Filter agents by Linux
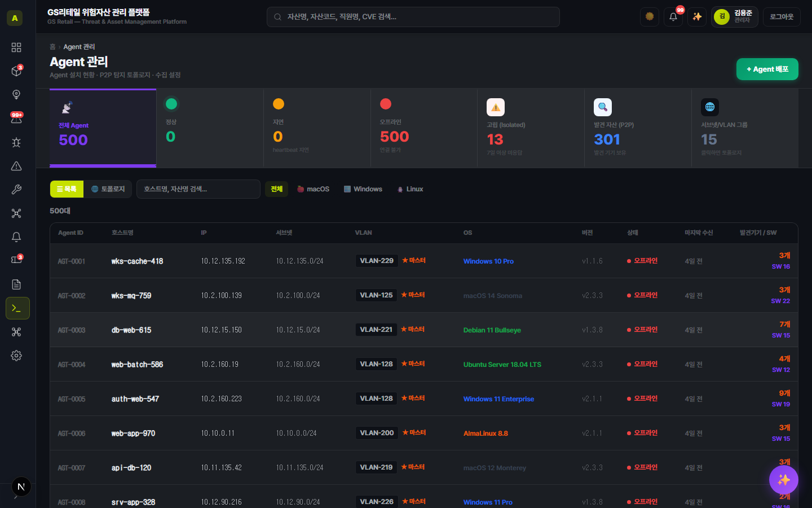Image resolution: width=812 pixels, height=508 pixels. 410,189
